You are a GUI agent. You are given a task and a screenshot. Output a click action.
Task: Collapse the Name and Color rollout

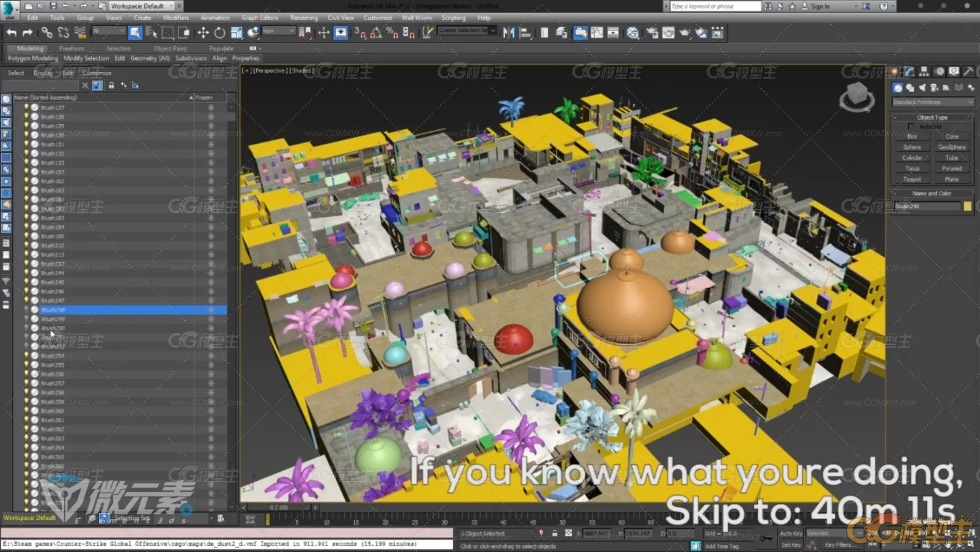932,193
